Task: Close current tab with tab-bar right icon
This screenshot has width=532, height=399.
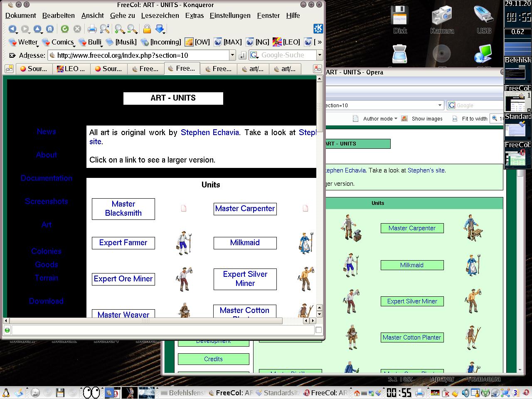Action: click(x=318, y=69)
